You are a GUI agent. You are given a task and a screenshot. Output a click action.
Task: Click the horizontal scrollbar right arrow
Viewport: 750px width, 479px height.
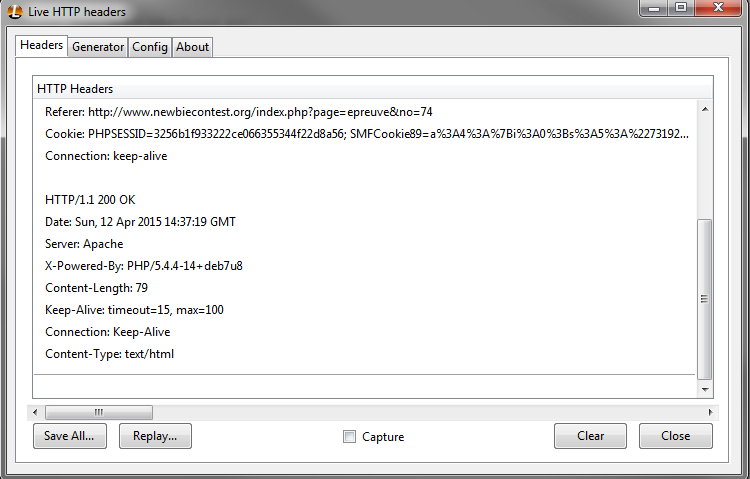tap(710, 412)
